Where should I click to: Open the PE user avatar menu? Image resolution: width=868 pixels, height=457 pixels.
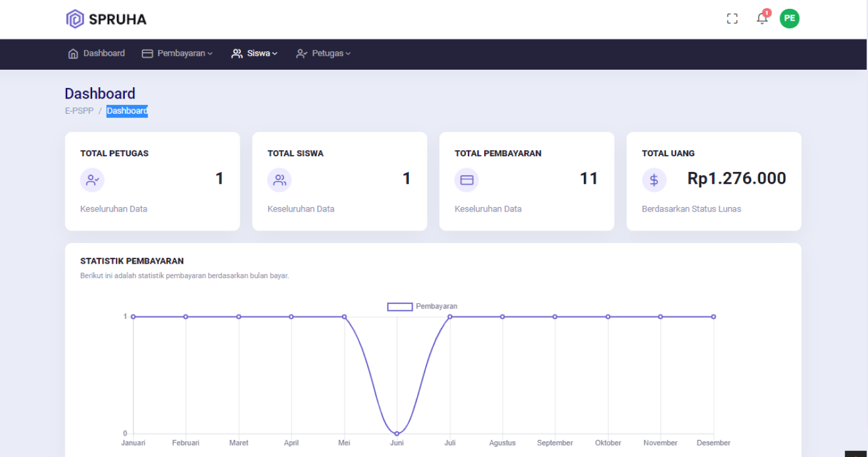pos(790,18)
